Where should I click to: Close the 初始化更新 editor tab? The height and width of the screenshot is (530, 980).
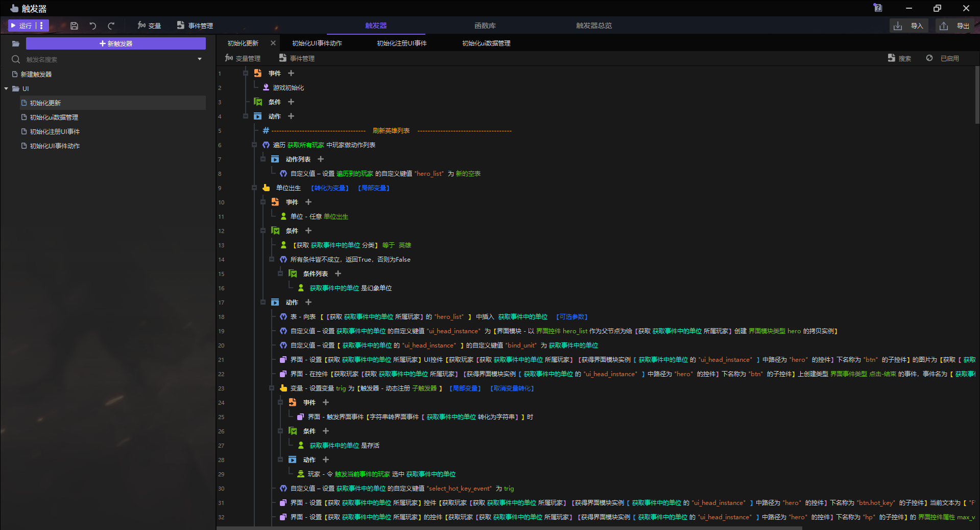click(273, 43)
